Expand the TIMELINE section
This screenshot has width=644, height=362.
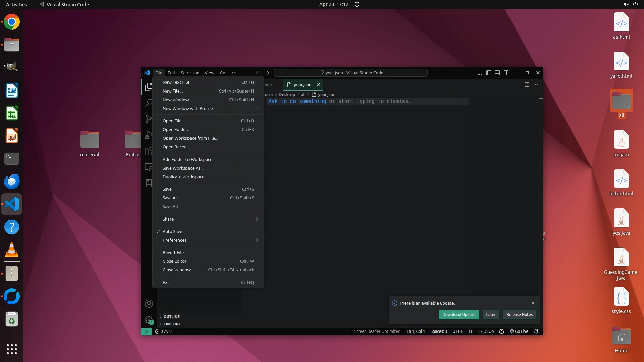tap(172, 324)
